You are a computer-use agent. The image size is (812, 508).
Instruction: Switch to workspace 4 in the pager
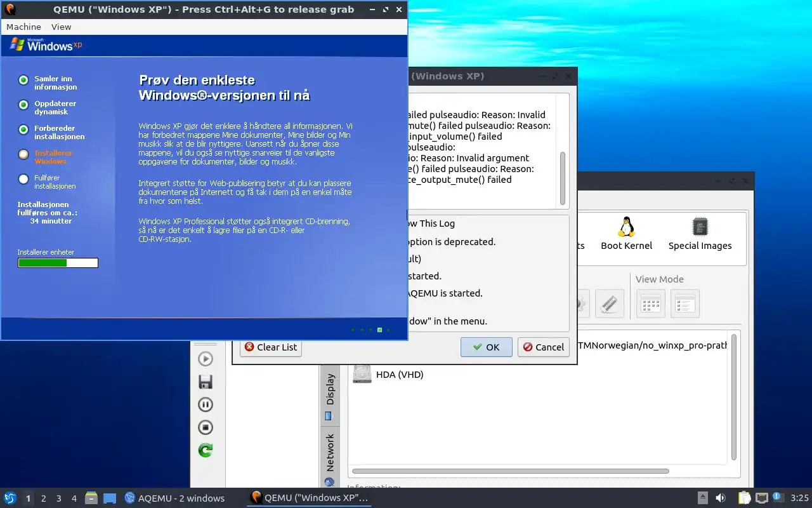[74, 498]
